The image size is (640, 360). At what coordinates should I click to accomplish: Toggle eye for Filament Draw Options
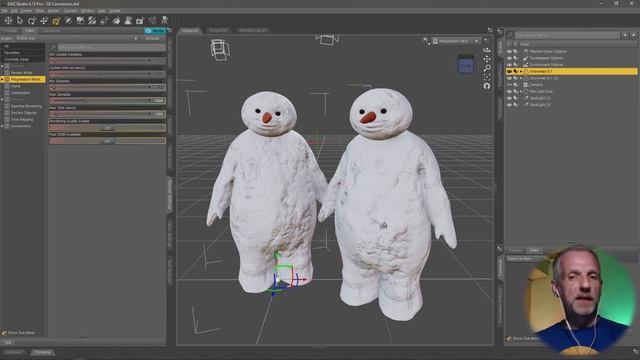(x=509, y=51)
